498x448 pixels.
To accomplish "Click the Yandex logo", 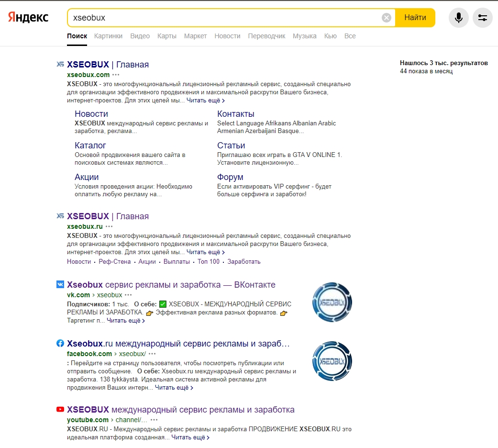I will pos(28,17).
